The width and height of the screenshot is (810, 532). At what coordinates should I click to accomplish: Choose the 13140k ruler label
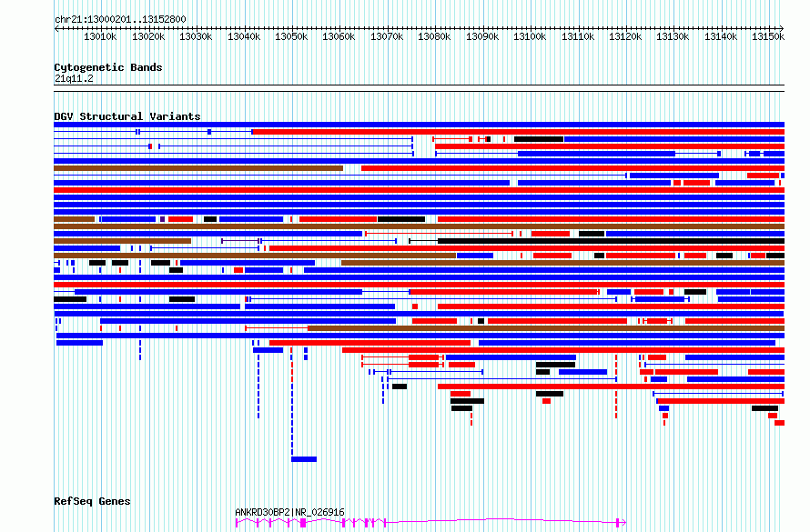tap(721, 36)
